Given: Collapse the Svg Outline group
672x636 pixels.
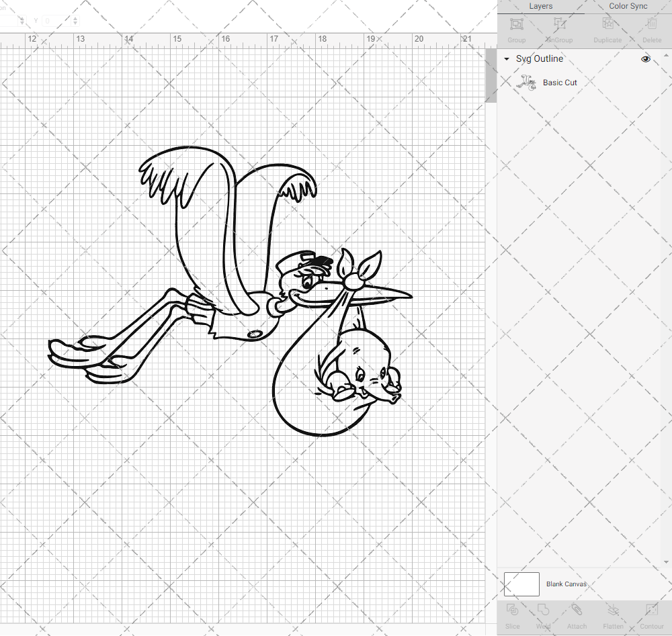Looking at the screenshot, I should 506,59.
